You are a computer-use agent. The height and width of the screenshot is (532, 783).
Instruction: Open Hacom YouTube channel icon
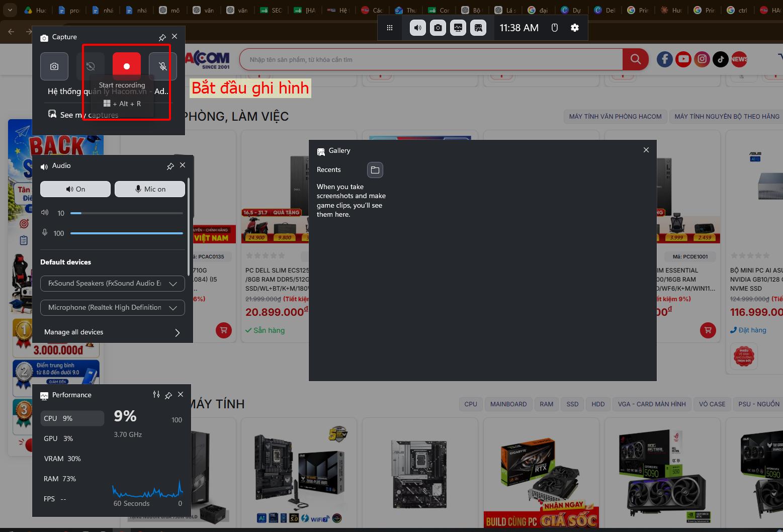click(683, 59)
